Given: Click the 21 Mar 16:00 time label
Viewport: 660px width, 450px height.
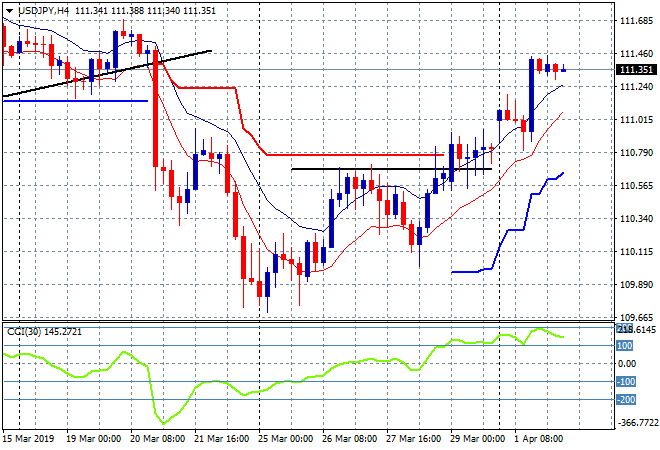Looking at the screenshot, I should (221, 439).
